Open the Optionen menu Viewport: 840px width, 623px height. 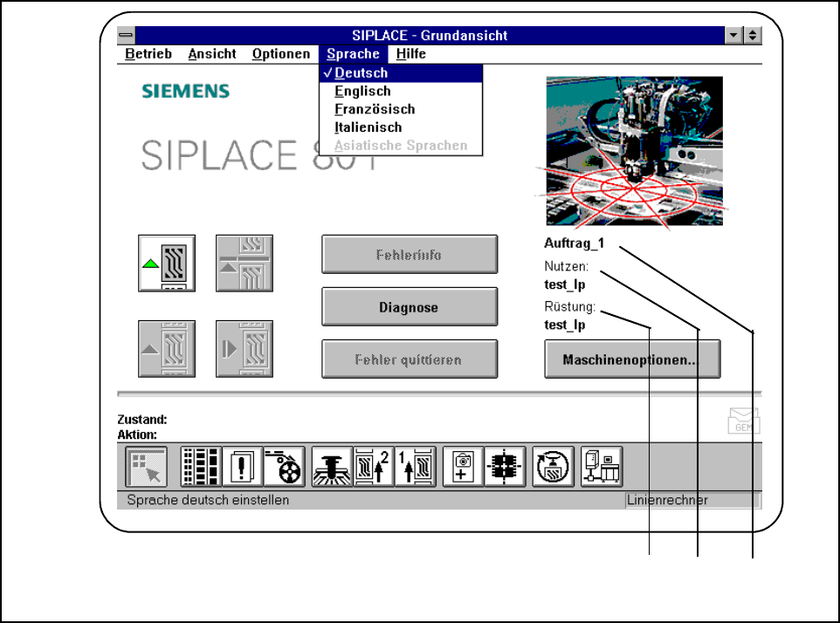coord(281,54)
